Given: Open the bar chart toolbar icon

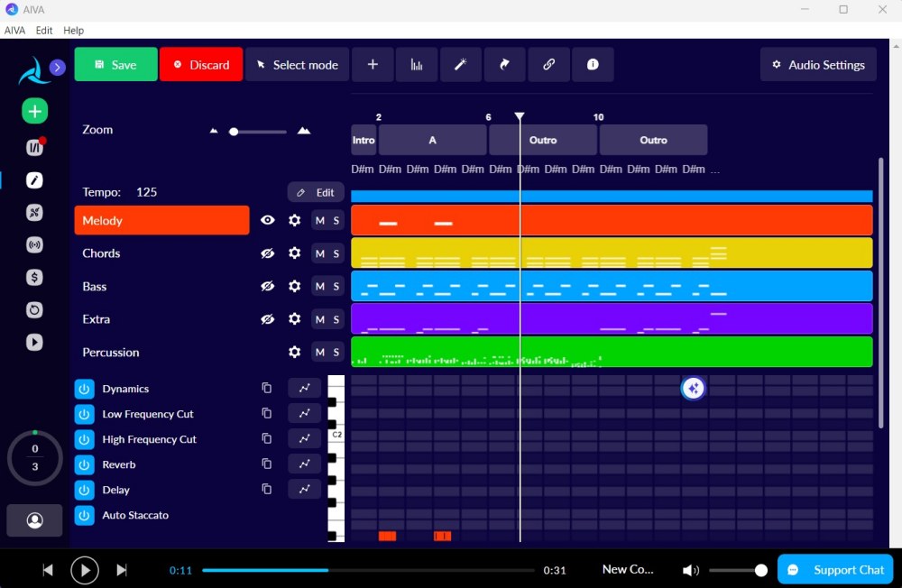Looking at the screenshot, I should [417, 64].
